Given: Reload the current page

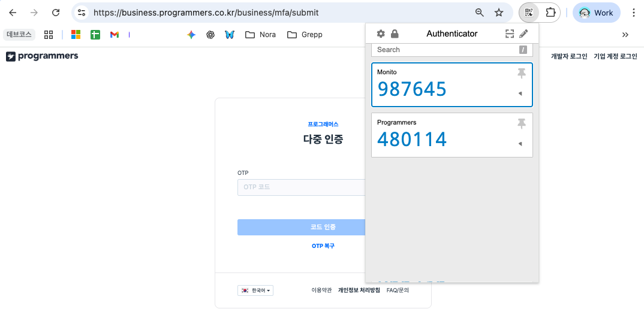Looking at the screenshot, I should [x=56, y=13].
